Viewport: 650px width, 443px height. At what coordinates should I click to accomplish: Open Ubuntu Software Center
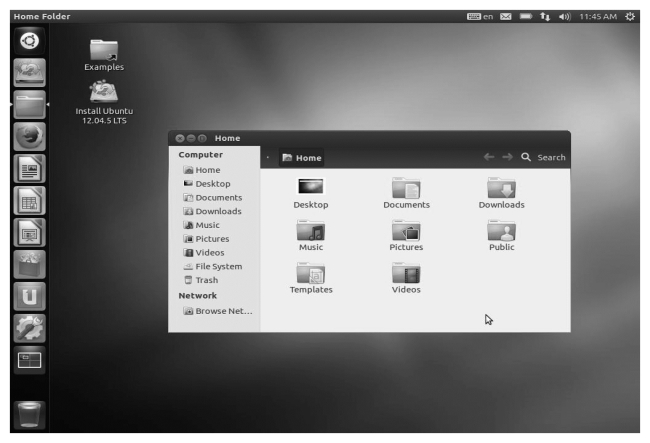click(29, 264)
